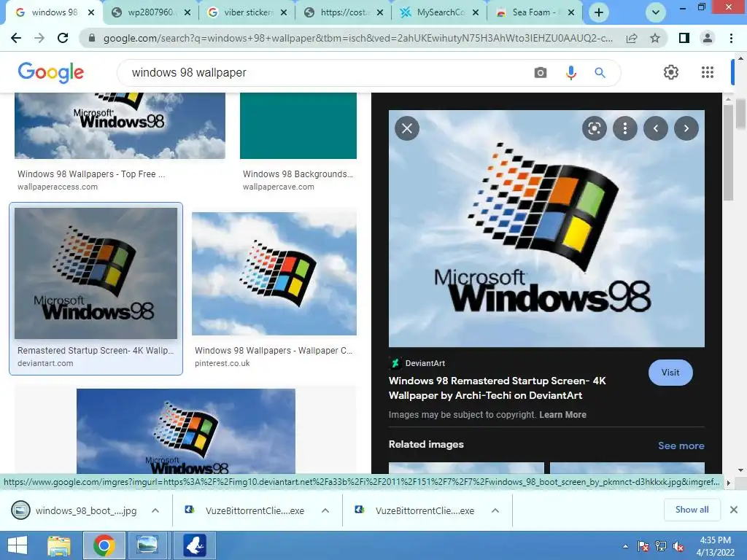This screenshot has width=747, height=560.
Task: Go back to the previous page
Action: [x=16, y=38]
